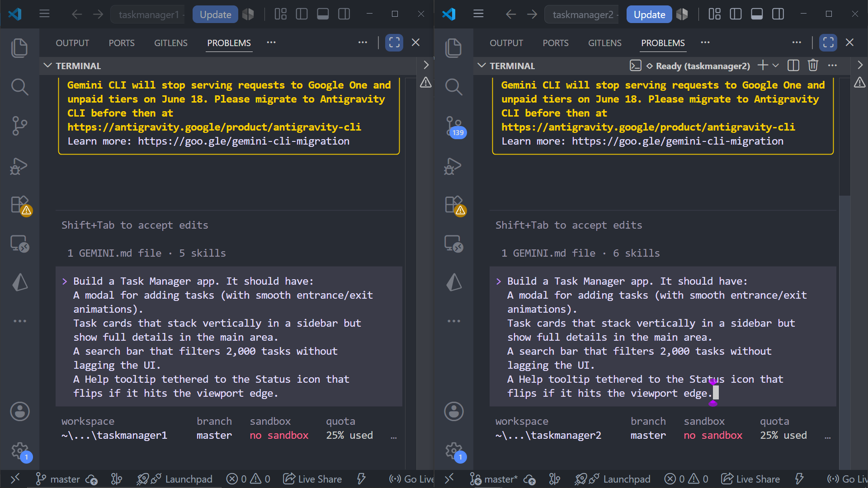Open Explorer in the taskmanager2 window
Screen dimensions: 868x488
tap(453, 48)
